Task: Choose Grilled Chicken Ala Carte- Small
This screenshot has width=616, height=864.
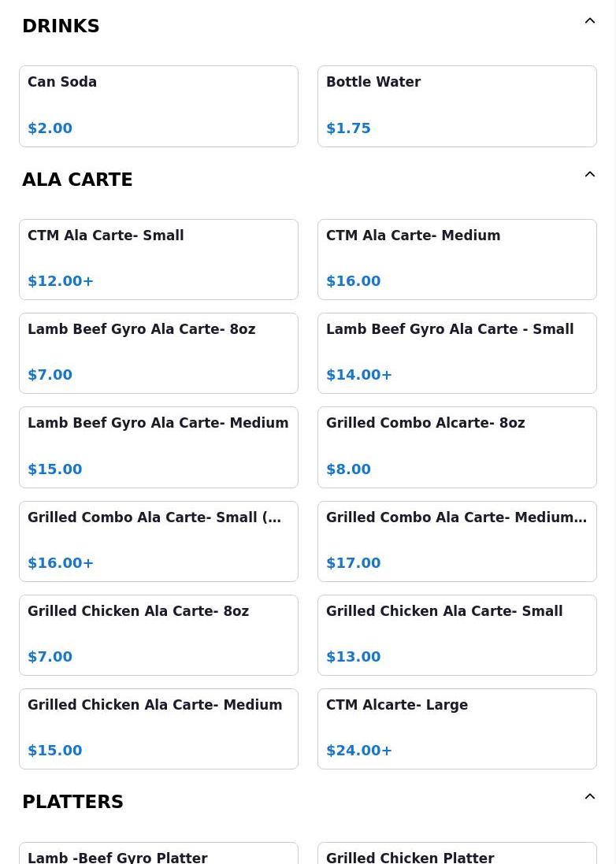Action: click(457, 635)
